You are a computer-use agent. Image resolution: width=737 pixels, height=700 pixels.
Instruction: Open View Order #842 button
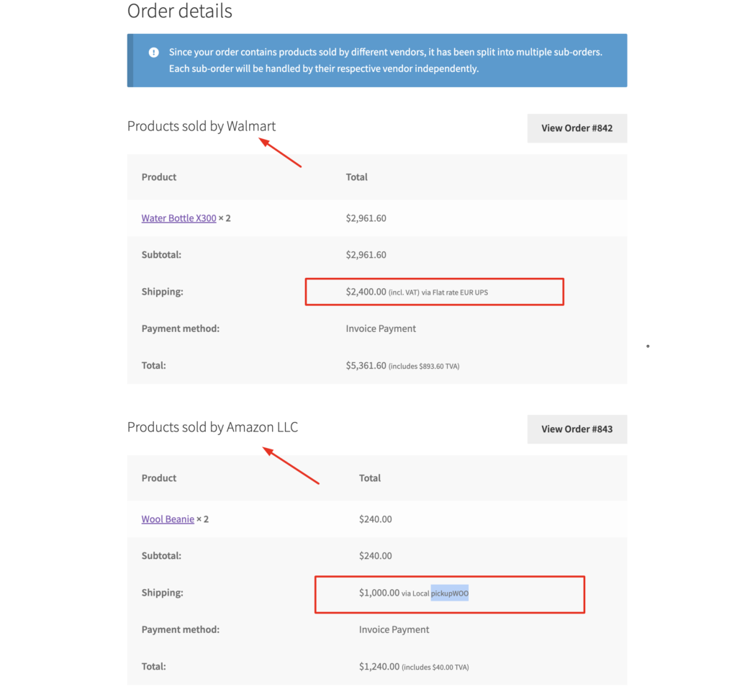577,128
